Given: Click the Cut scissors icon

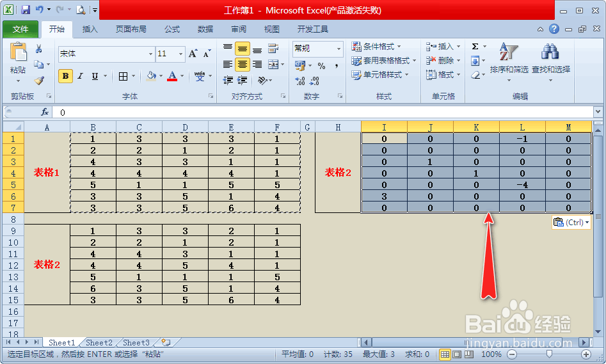Looking at the screenshot, I should (x=38, y=49).
